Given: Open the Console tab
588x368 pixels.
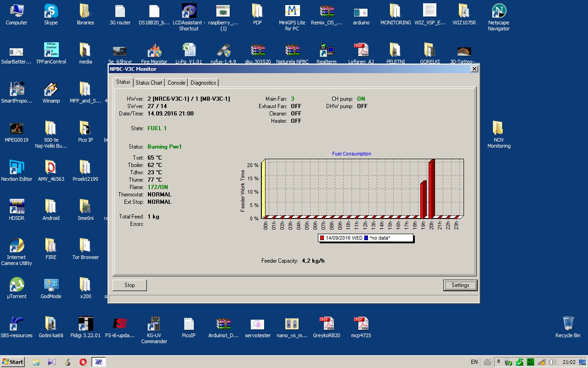Looking at the screenshot, I should pos(176,83).
